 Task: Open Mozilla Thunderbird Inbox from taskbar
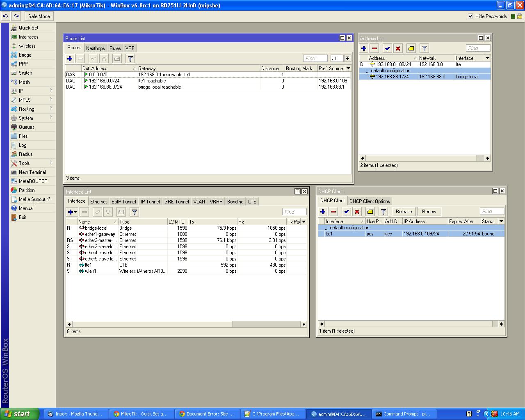click(x=75, y=414)
